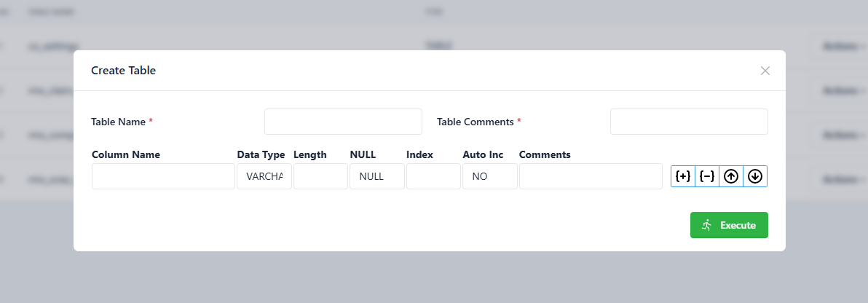Open the Auto Inc dropdown showing NO
This screenshot has width=868, height=303.
[x=490, y=176]
